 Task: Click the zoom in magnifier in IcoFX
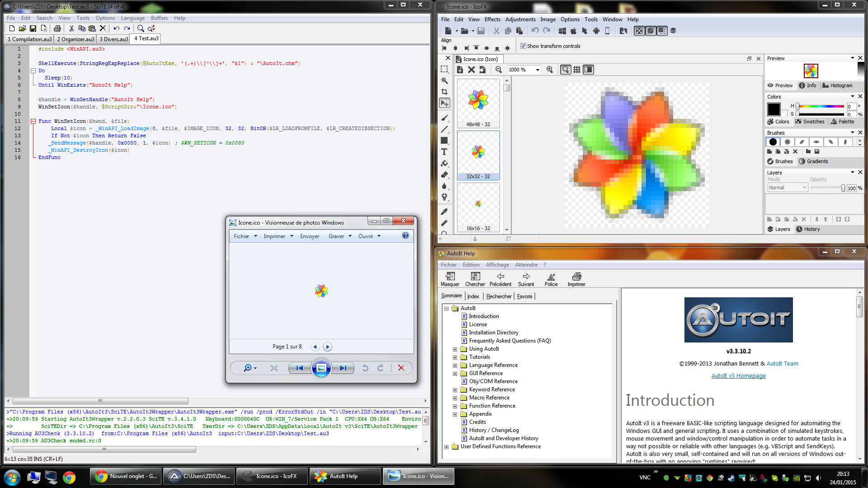coord(550,70)
